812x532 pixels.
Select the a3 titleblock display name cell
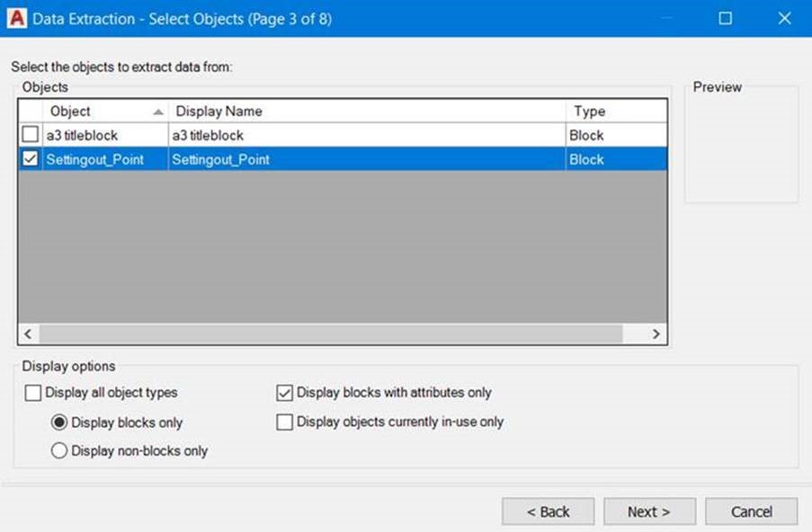click(367, 135)
